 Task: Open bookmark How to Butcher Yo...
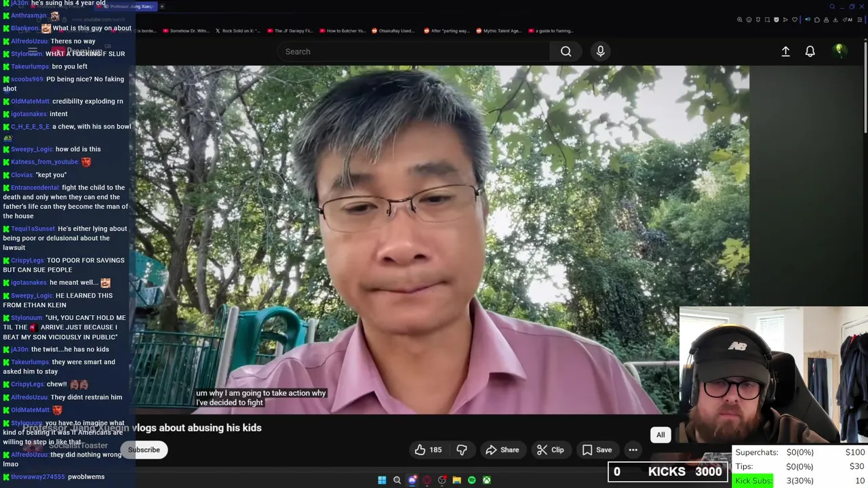(x=342, y=30)
